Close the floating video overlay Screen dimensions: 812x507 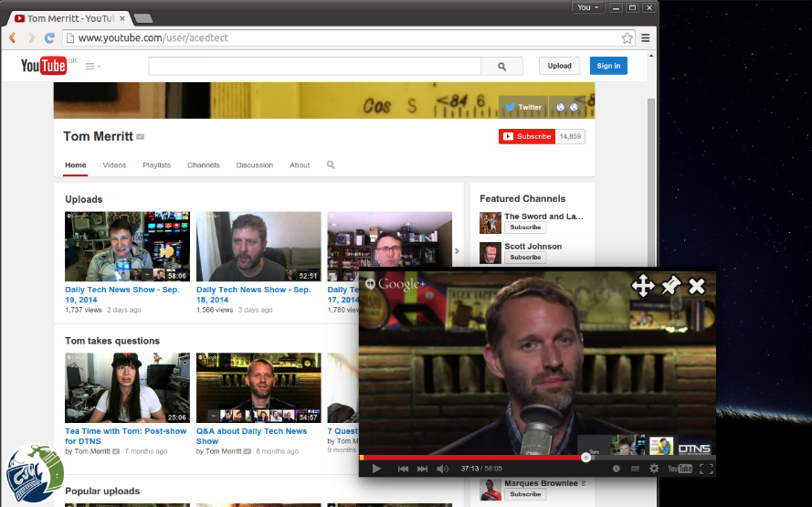[697, 286]
